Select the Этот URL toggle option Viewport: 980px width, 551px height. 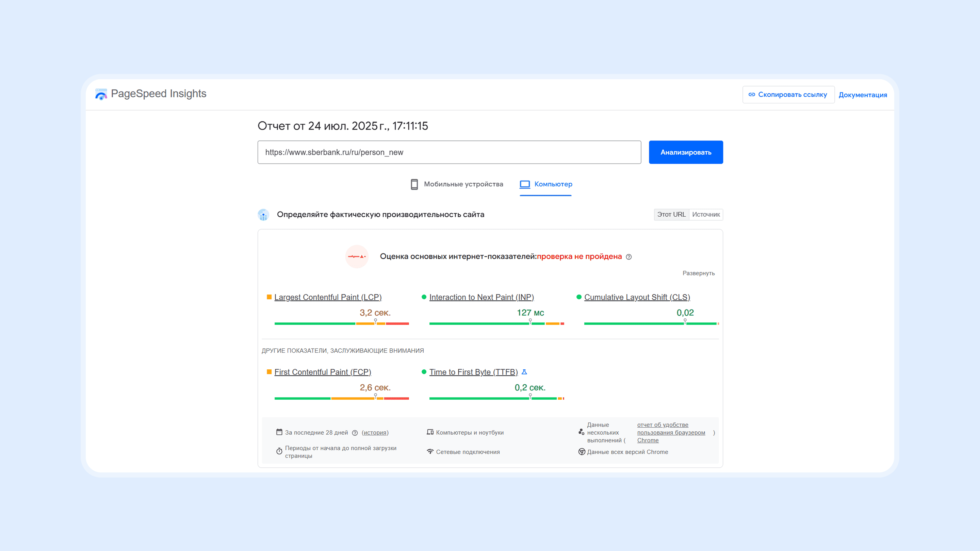671,215
